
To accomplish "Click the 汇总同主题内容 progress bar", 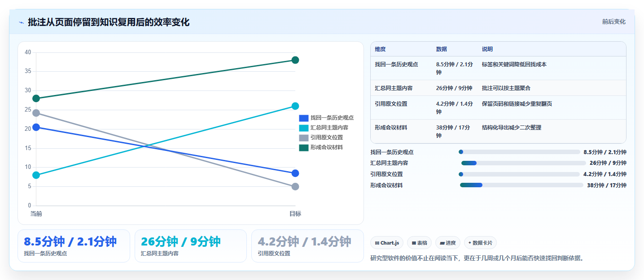I will point(524,163).
